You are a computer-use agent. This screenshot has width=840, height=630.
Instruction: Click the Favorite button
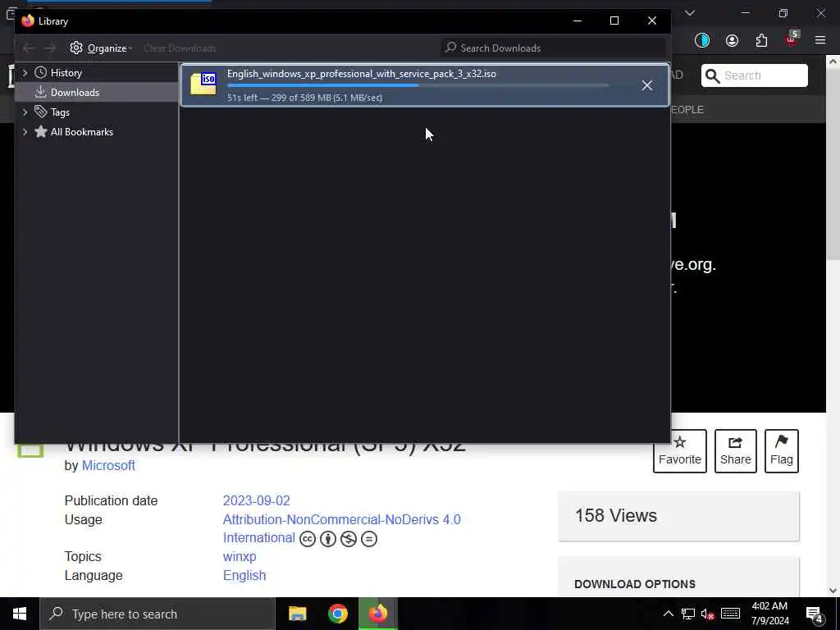tap(680, 451)
